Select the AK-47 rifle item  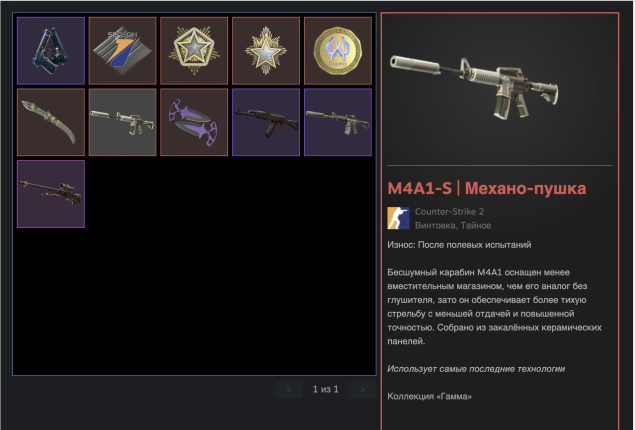click(x=266, y=122)
